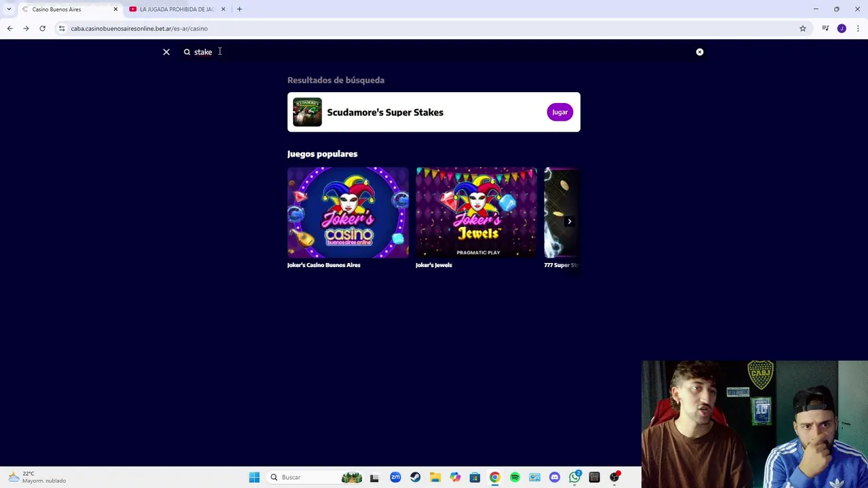
Task: Open Copilot from the taskbar
Action: point(455,478)
